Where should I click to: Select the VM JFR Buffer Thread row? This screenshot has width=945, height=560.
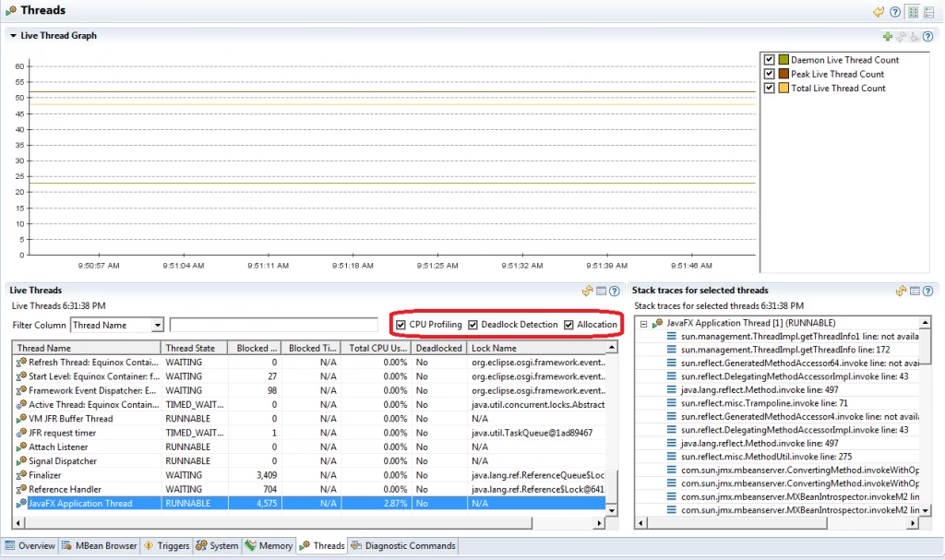pos(308,418)
